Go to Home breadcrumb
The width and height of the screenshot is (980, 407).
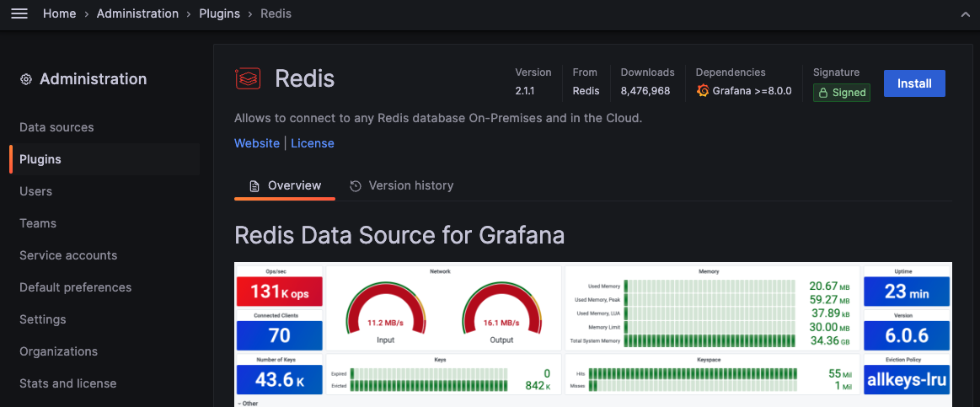coord(59,13)
